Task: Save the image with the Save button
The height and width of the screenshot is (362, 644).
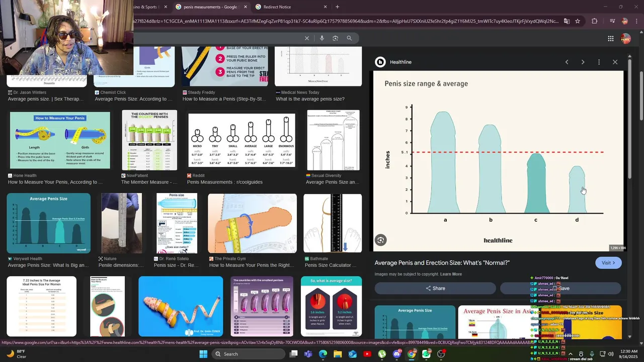Action: pyautogui.click(x=560, y=288)
